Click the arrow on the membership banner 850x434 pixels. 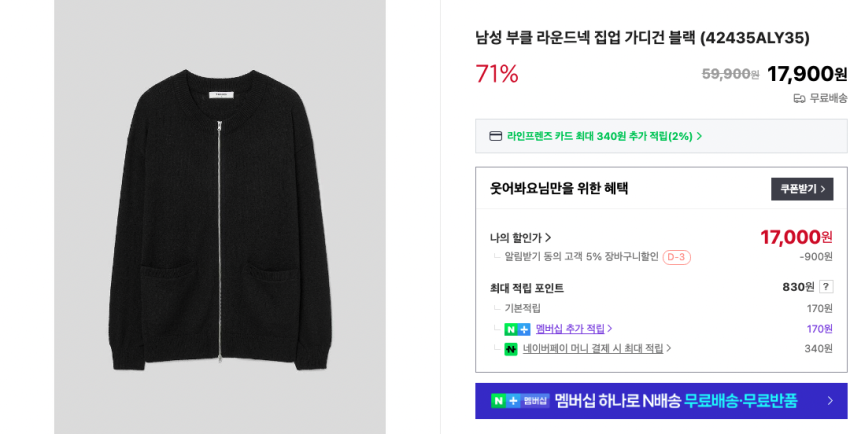[x=829, y=401]
